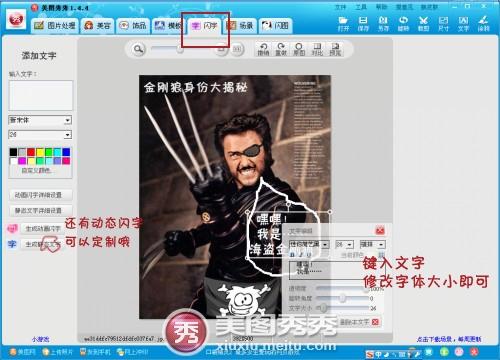Toggle underline in the text editor popup
Screen dimensions: 500x360
[x=308, y=255]
